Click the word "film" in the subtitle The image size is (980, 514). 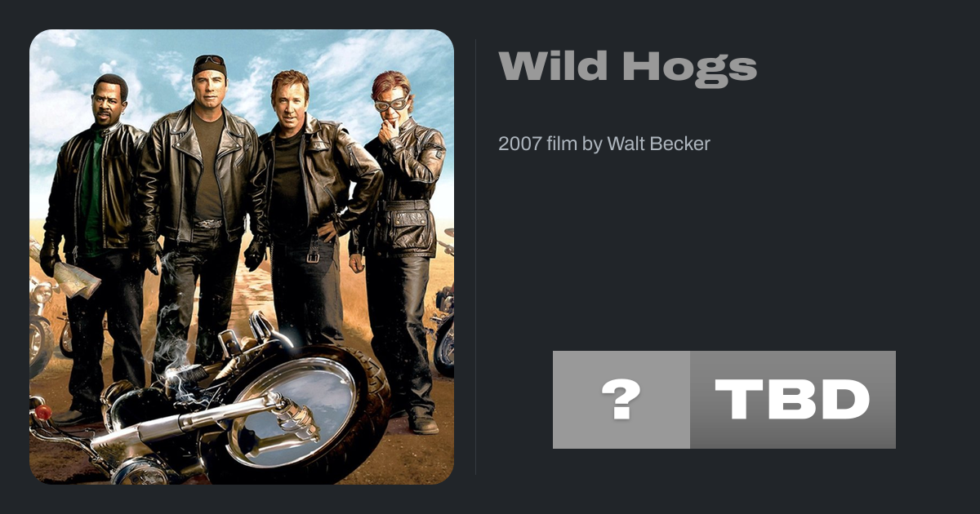pyautogui.click(x=562, y=144)
